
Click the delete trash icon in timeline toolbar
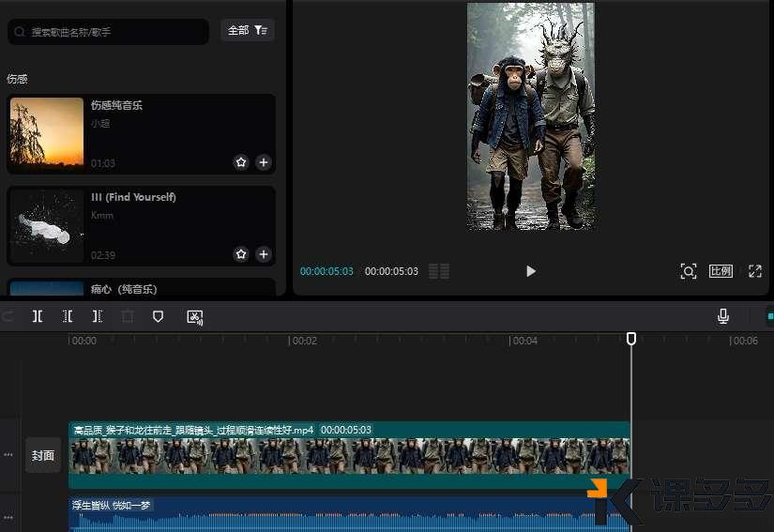(128, 316)
